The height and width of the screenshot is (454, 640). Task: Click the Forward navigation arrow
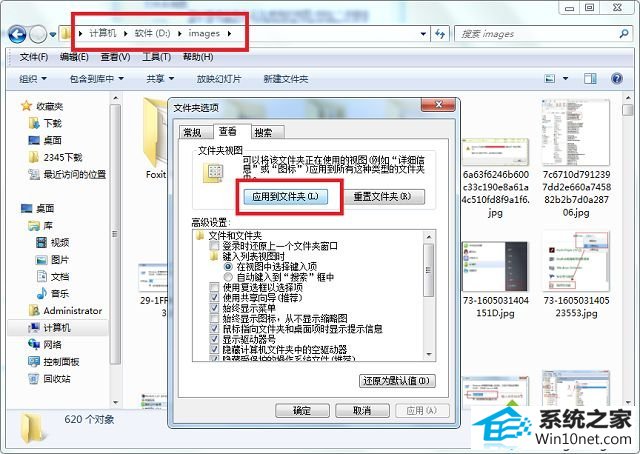[38, 34]
